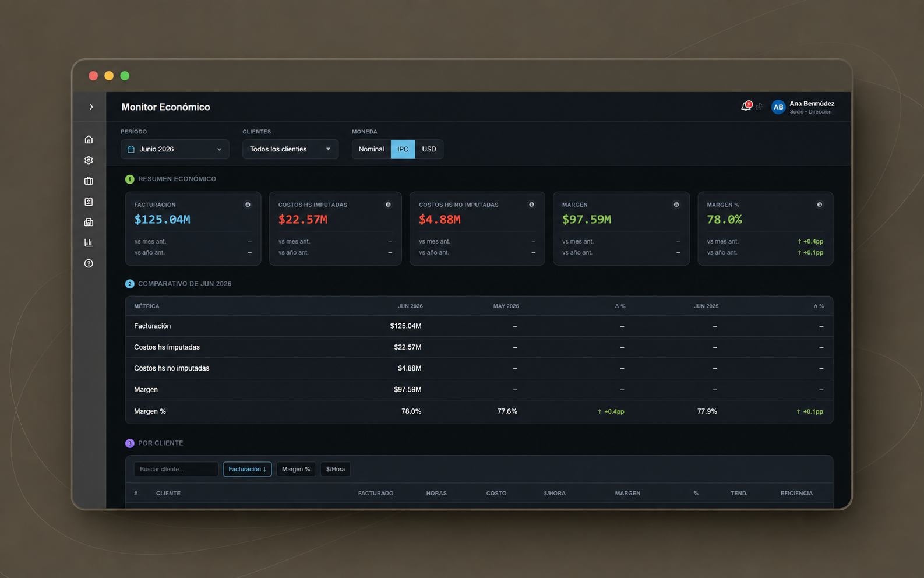Open the help question mark icon
924x578 pixels.
pos(89,263)
